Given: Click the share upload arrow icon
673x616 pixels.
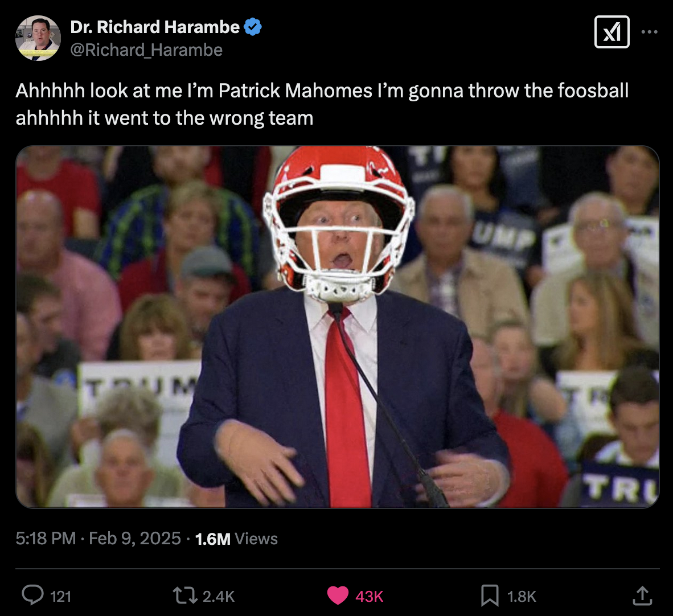Looking at the screenshot, I should [x=642, y=596].
